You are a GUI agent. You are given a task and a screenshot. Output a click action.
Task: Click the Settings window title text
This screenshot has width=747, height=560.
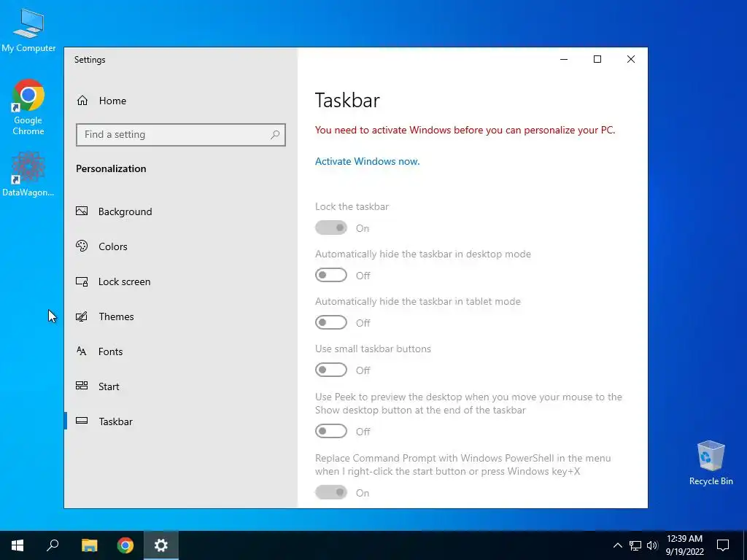pyautogui.click(x=90, y=60)
